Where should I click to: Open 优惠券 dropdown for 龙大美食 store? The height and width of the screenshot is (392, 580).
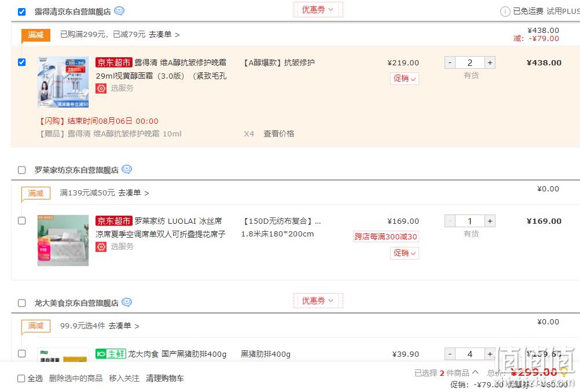point(318,301)
